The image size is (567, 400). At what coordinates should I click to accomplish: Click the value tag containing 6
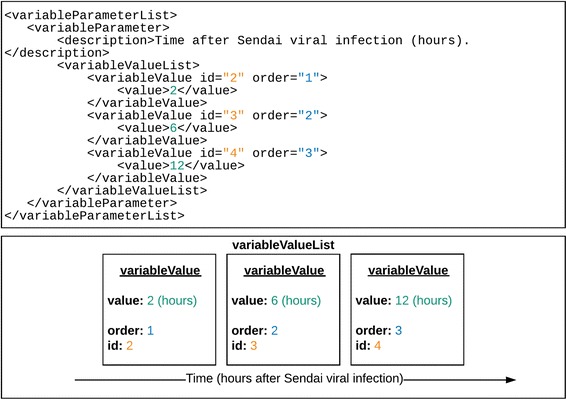177,128
